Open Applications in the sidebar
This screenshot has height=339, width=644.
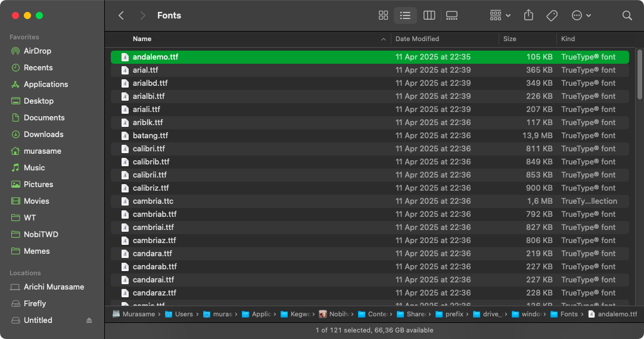pos(46,84)
